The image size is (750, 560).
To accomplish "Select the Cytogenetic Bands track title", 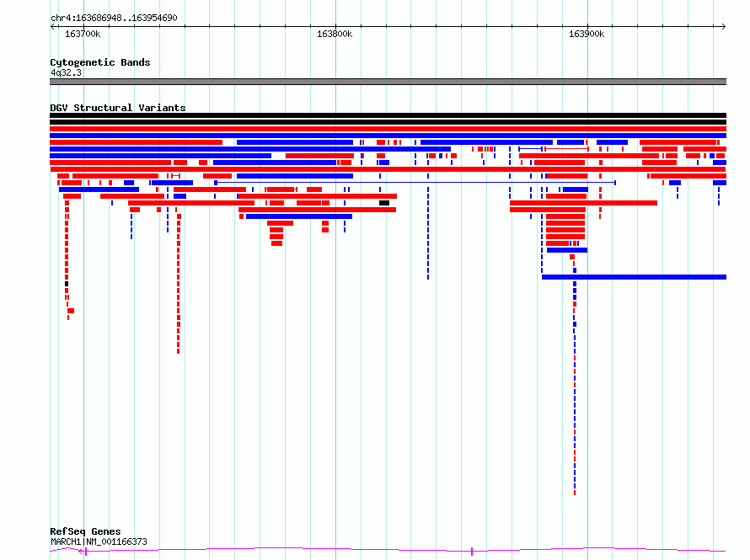I will coord(100,62).
